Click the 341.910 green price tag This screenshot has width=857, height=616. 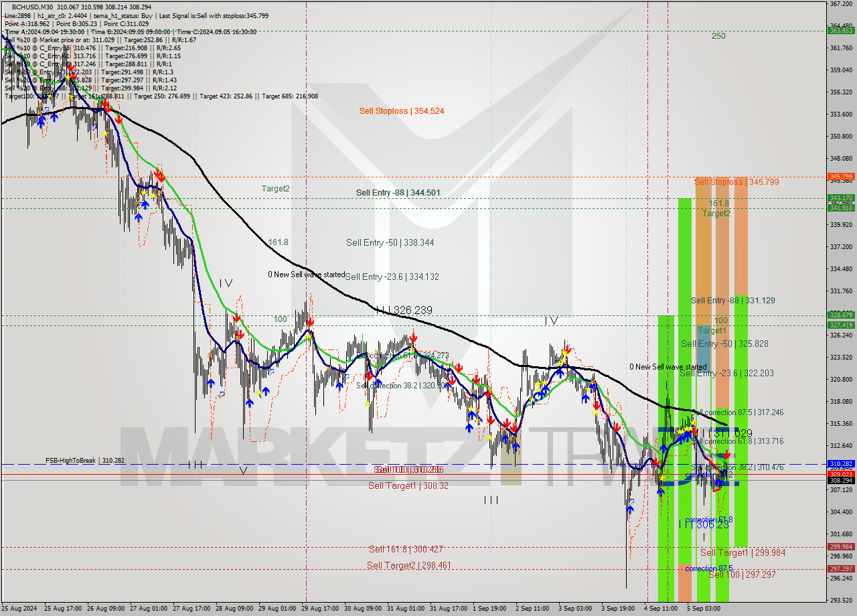tap(841, 208)
